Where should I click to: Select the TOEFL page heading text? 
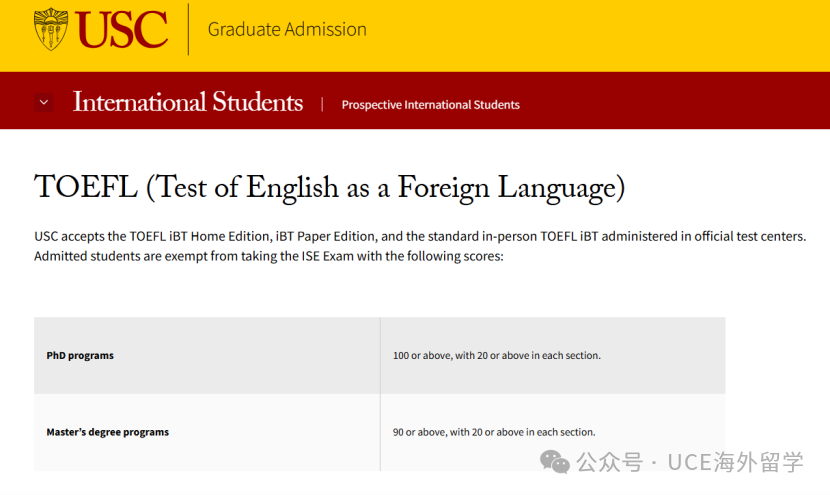[329, 187]
